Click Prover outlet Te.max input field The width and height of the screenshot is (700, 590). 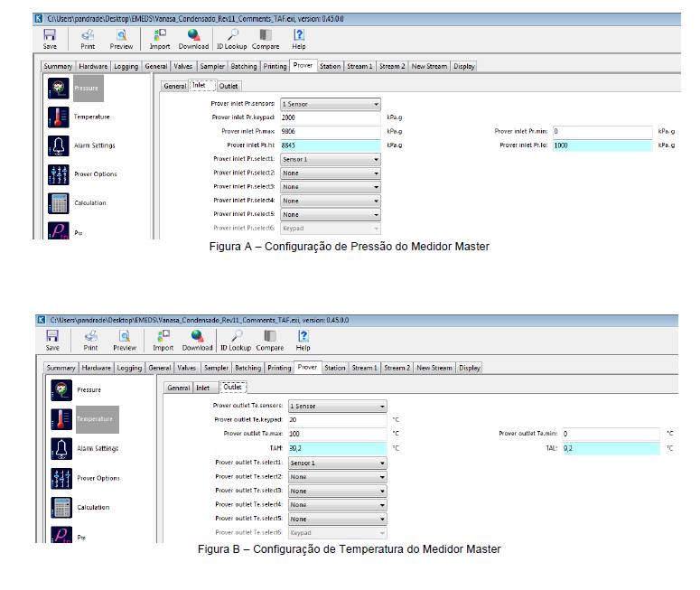coord(338,434)
